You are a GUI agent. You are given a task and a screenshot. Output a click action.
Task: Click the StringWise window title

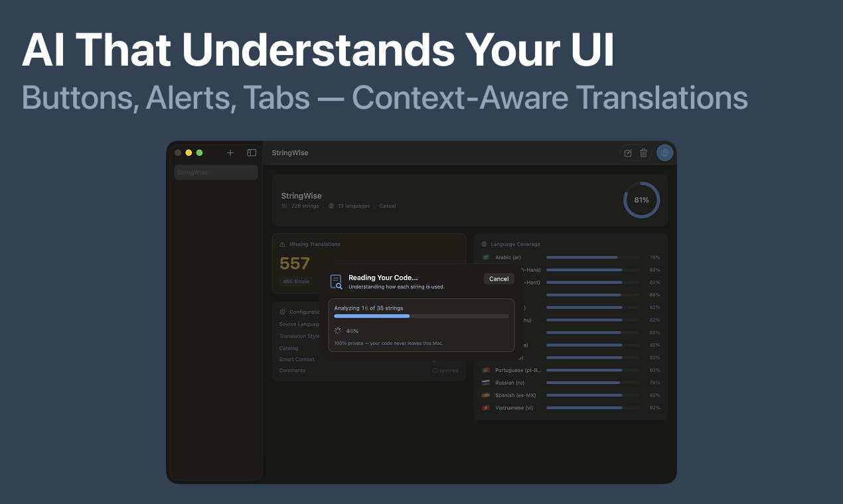(290, 153)
